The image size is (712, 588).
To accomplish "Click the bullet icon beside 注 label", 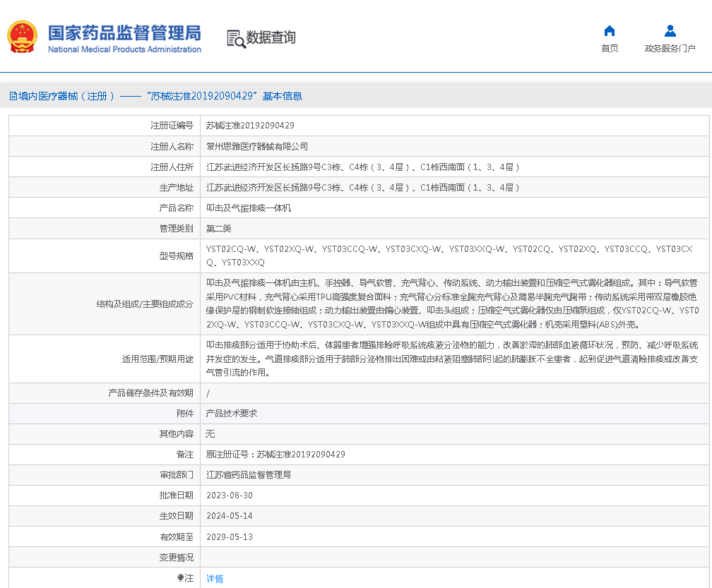I will pyautogui.click(x=180, y=578).
